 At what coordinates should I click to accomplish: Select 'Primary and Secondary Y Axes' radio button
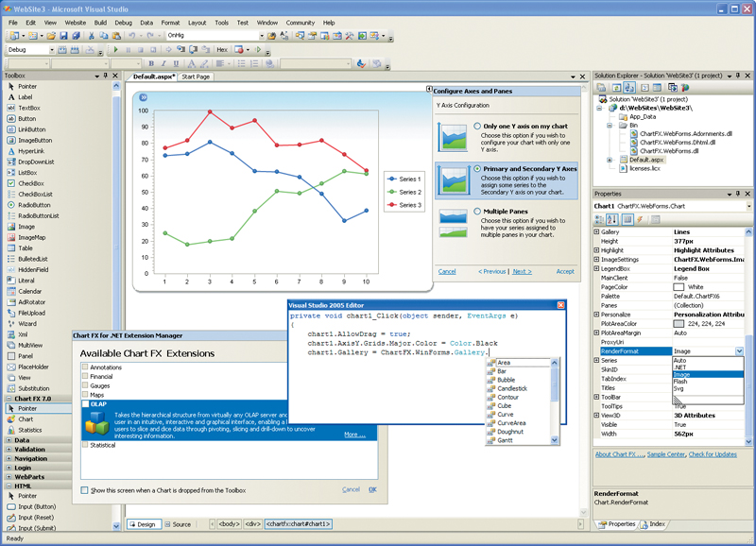[477, 169]
